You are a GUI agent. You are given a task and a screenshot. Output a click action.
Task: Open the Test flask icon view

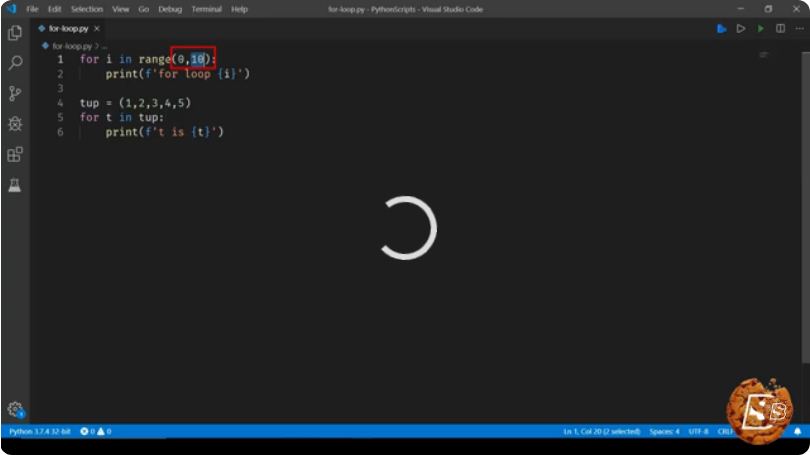click(x=14, y=185)
